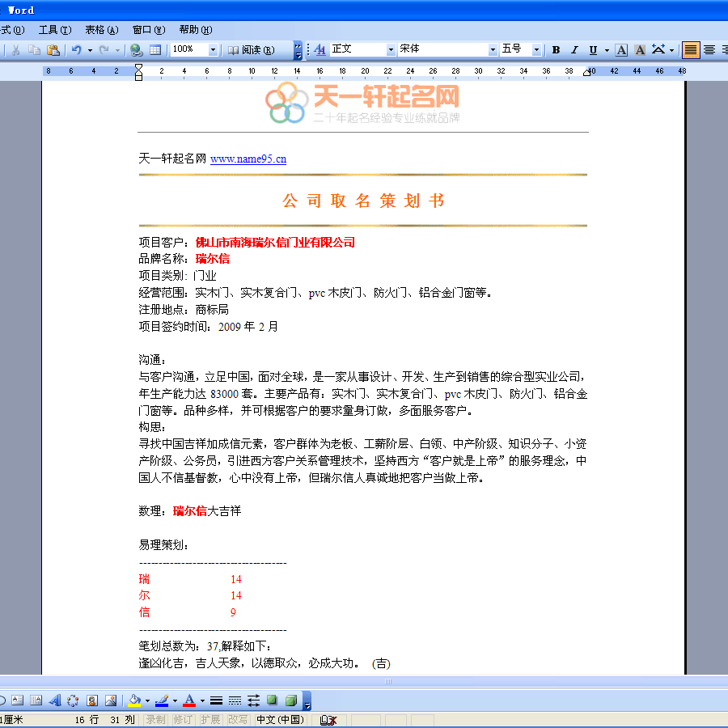
Task: Expand drawing toolbar options chevron
Action: point(307,700)
